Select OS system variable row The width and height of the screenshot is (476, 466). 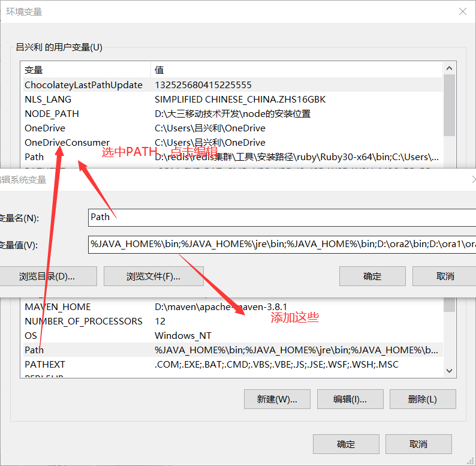(233, 336)
